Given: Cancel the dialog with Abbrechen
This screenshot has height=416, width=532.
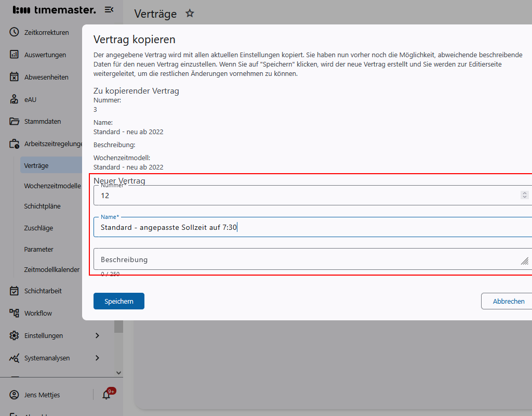Looking at the screenshot, I should pos(508,301).
